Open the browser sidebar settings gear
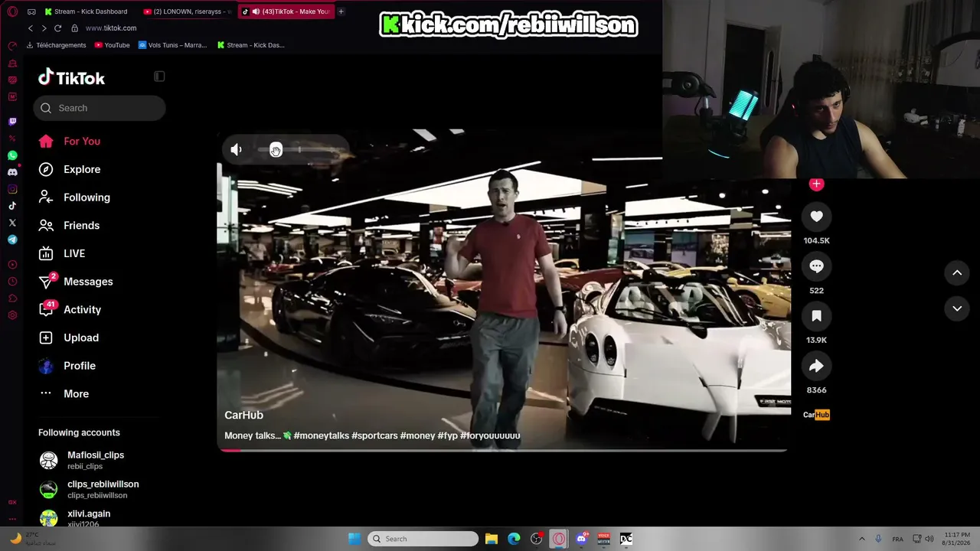 (x=12, y=315)
